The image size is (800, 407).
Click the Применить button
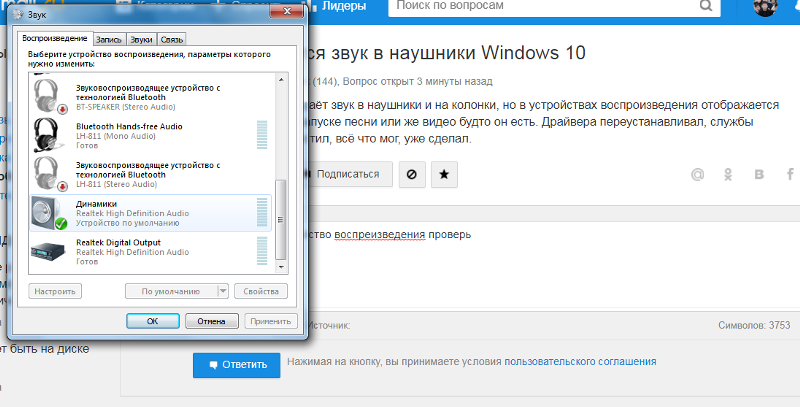271,321
